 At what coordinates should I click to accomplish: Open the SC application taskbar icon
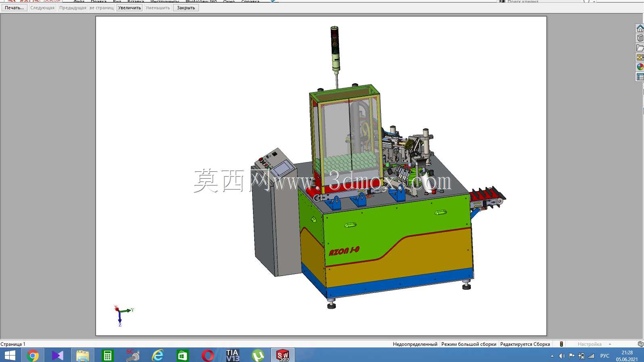[x=132, y=356]
